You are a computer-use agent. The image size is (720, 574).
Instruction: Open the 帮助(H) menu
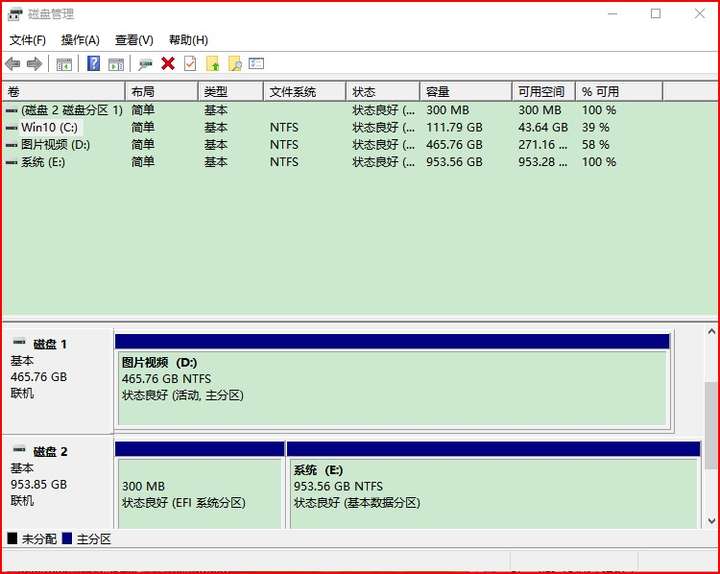tap(188, 40)
